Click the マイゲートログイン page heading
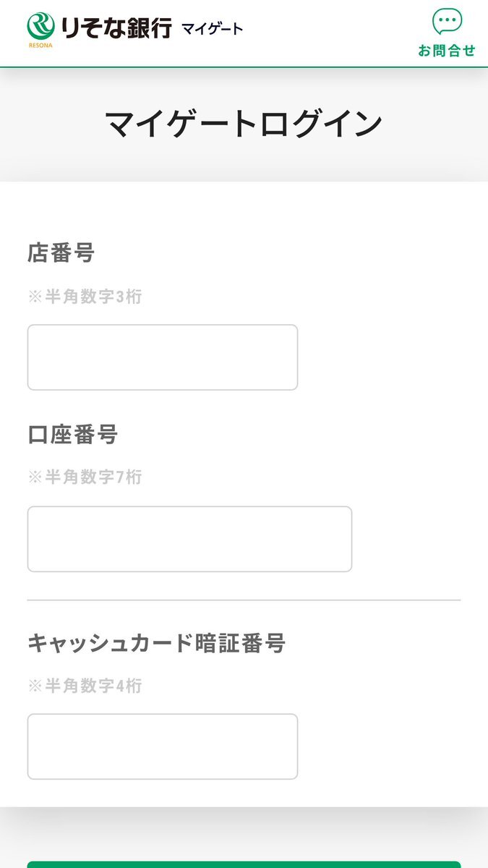 tap(244, 124)
